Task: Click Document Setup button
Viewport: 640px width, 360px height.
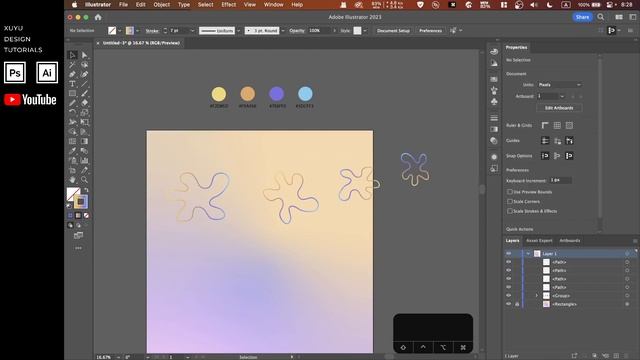Action: tap(393, 31)
